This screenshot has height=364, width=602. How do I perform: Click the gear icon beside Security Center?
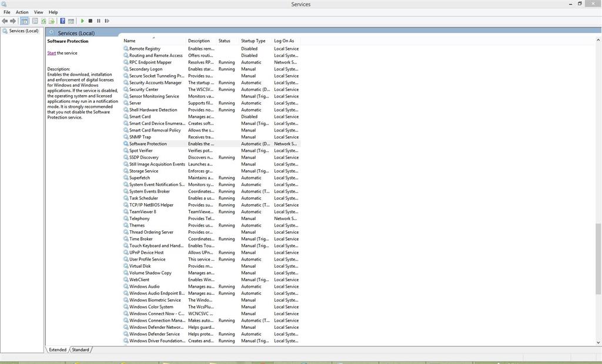click(x=126, y=89)
